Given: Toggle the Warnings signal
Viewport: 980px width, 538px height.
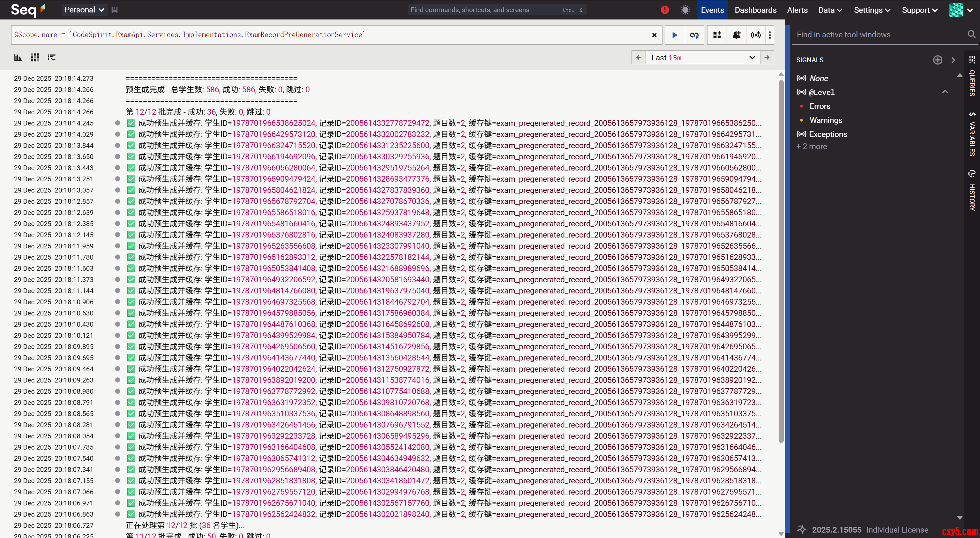Looking at the screenshot, I should click(x=826, y=120).
